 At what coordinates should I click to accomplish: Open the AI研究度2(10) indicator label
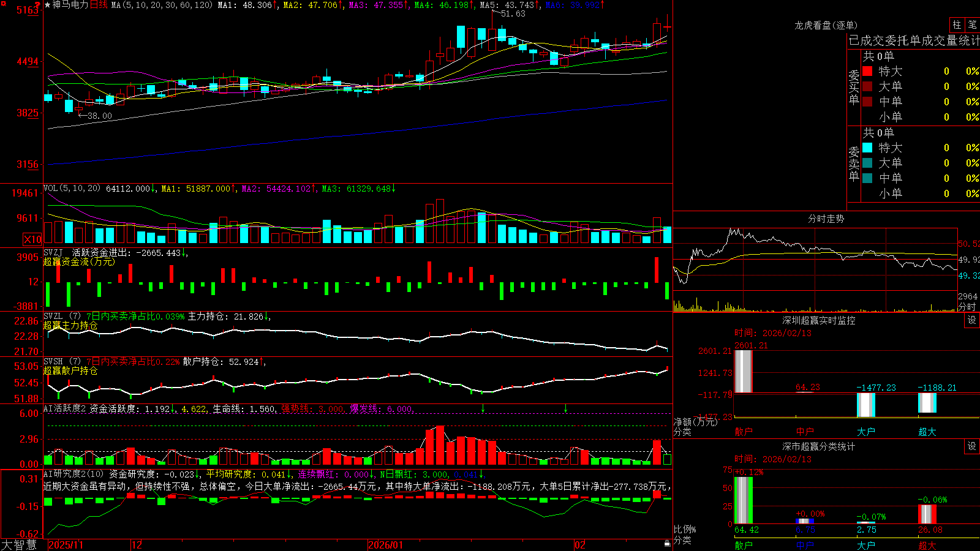click(74, 474)
